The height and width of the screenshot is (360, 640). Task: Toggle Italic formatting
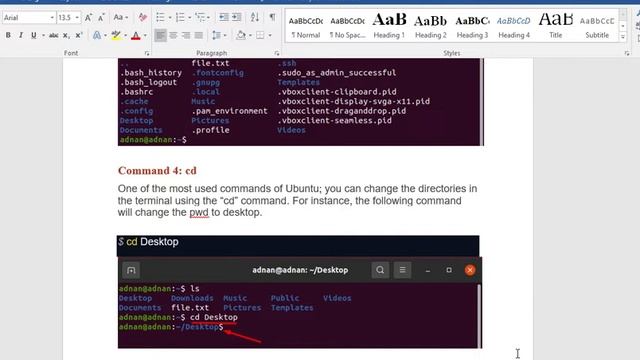point(21,36)
